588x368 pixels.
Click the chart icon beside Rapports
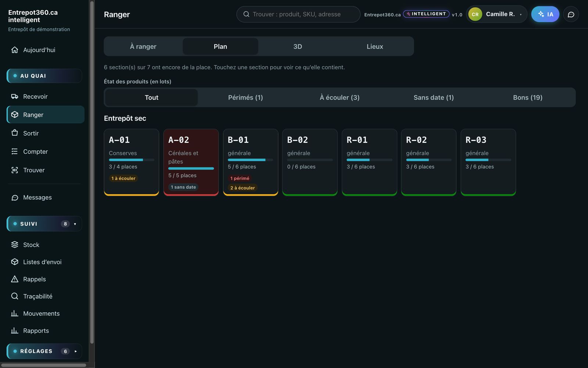coord(15,330)
